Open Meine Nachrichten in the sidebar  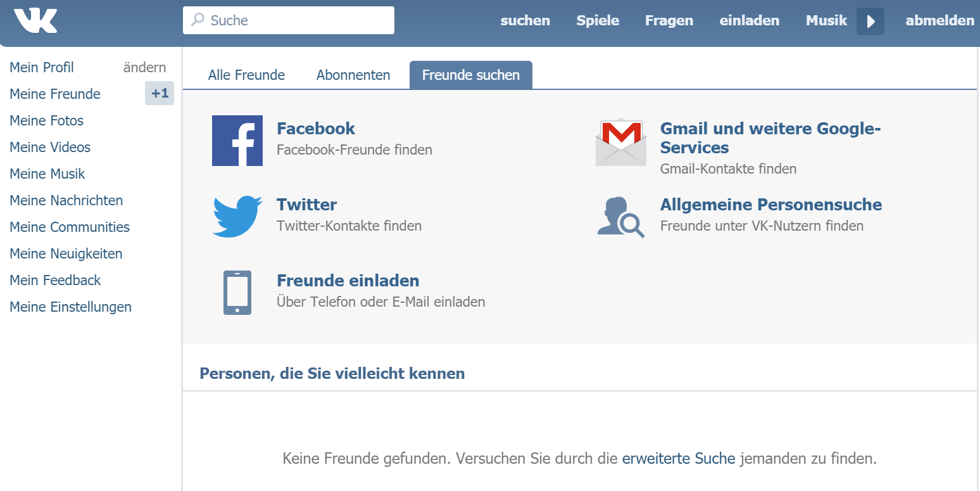coord(66,201)
